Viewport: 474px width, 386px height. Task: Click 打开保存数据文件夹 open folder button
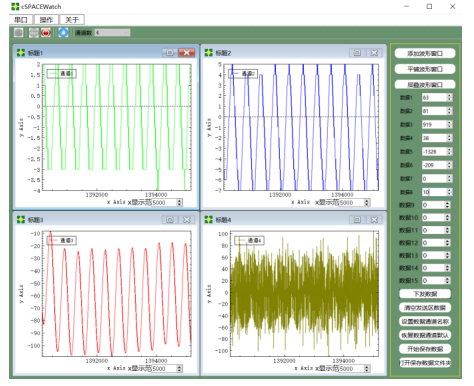425,363
